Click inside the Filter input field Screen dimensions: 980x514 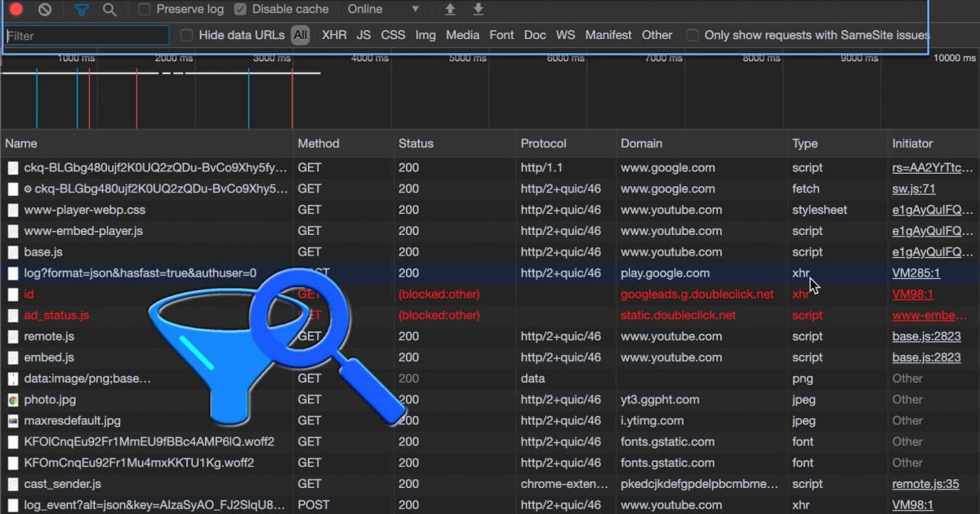tap(87, 35)
